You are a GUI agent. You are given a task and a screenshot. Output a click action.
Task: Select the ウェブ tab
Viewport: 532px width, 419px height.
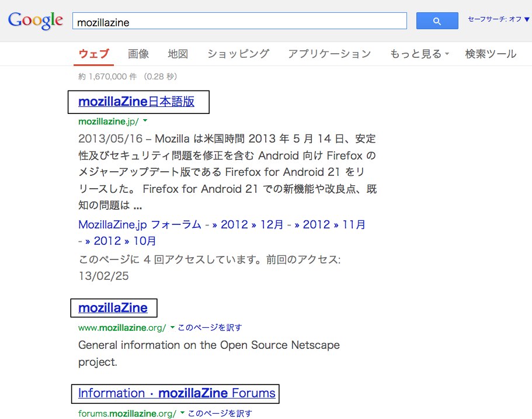coord(93,54)
